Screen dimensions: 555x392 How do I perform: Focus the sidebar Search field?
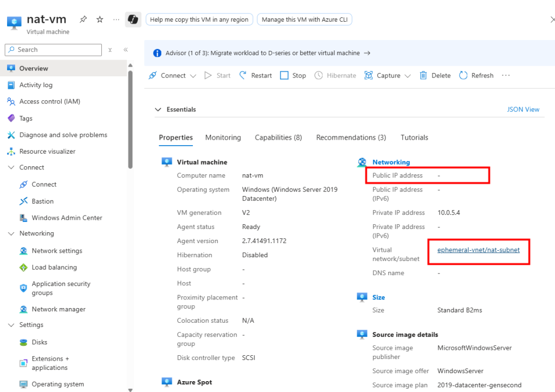(54, 50)
